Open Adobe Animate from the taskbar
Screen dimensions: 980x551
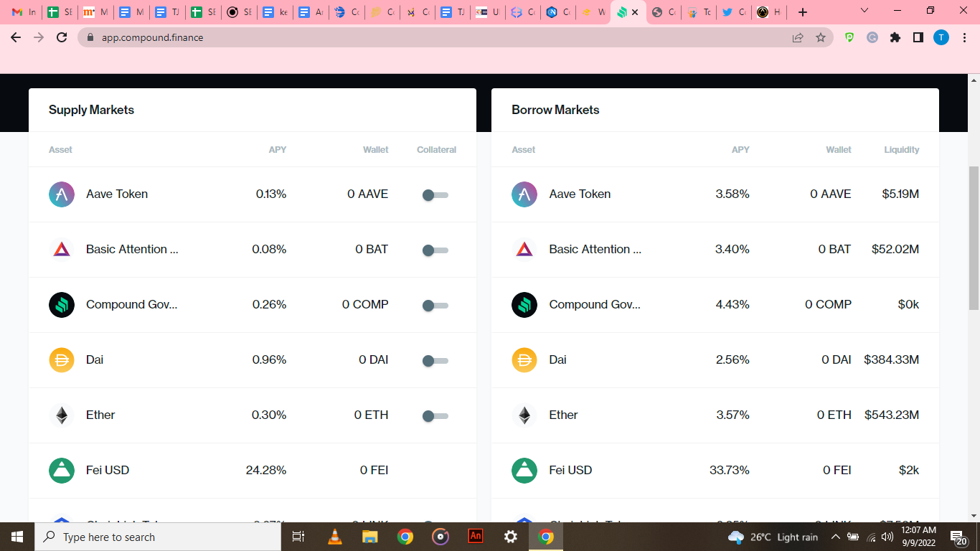coord(476,537)
